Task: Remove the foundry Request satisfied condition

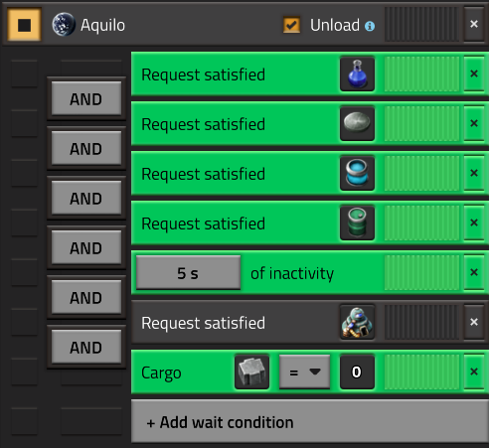Action: (474, 322)
